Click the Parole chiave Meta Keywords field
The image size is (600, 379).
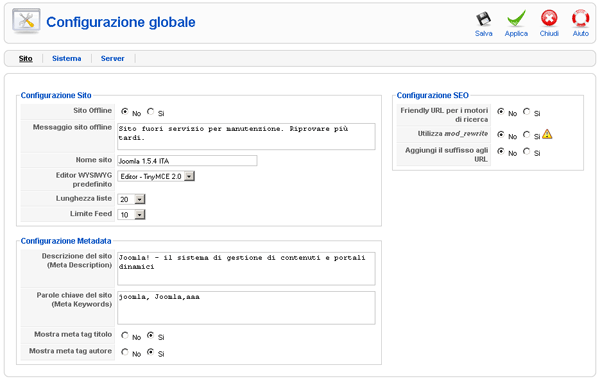click(x=246, y=308)
